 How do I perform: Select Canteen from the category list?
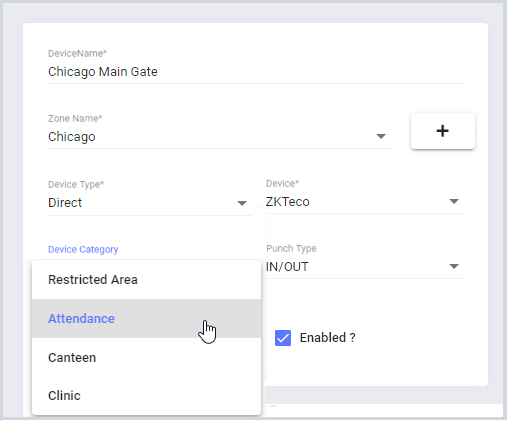146,358
